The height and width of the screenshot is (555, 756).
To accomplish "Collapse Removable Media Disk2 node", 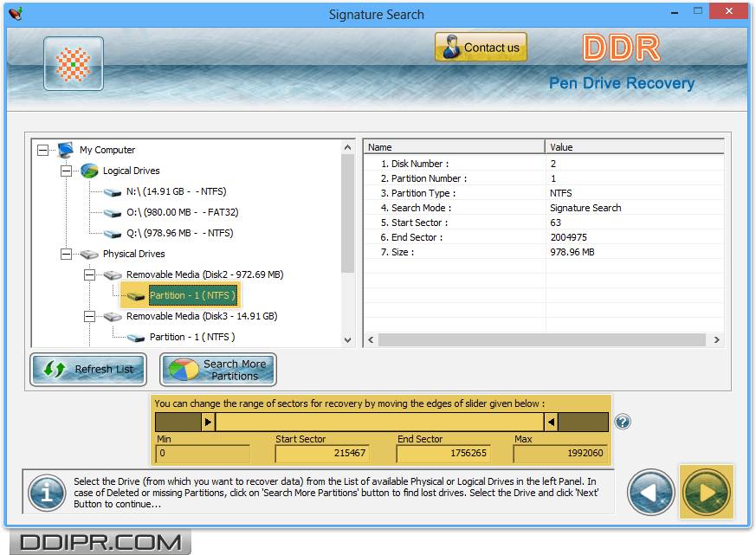I will click(89, 274).
